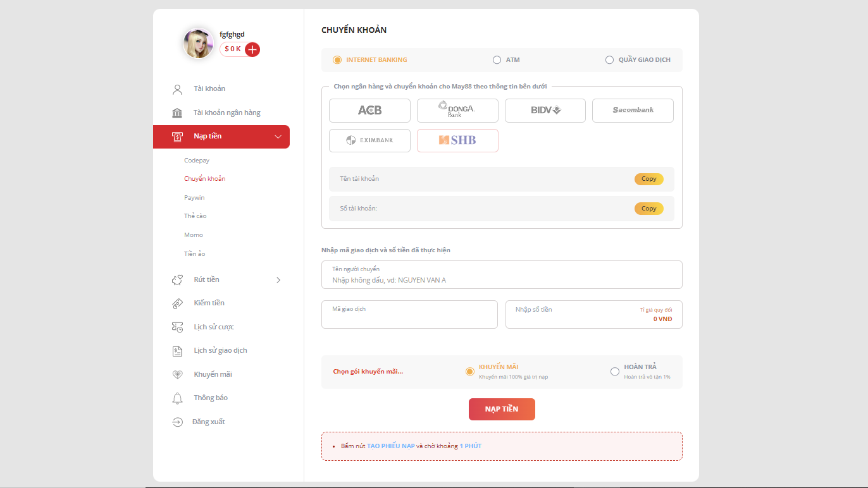Click the Đăng xuất logout arrow icon

[178, 422]
